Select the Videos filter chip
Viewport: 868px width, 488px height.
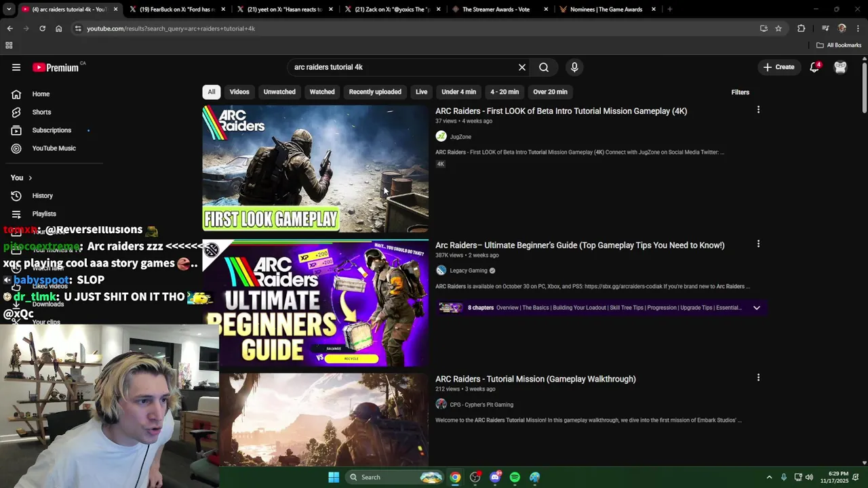click(x=239, y=91)
